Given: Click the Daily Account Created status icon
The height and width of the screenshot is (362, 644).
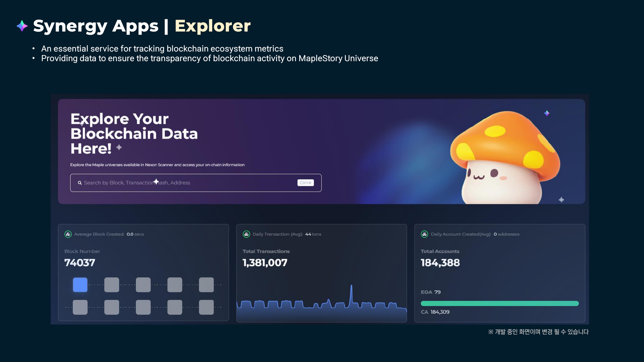Looking at the screenshot, I should pos(424,234).
